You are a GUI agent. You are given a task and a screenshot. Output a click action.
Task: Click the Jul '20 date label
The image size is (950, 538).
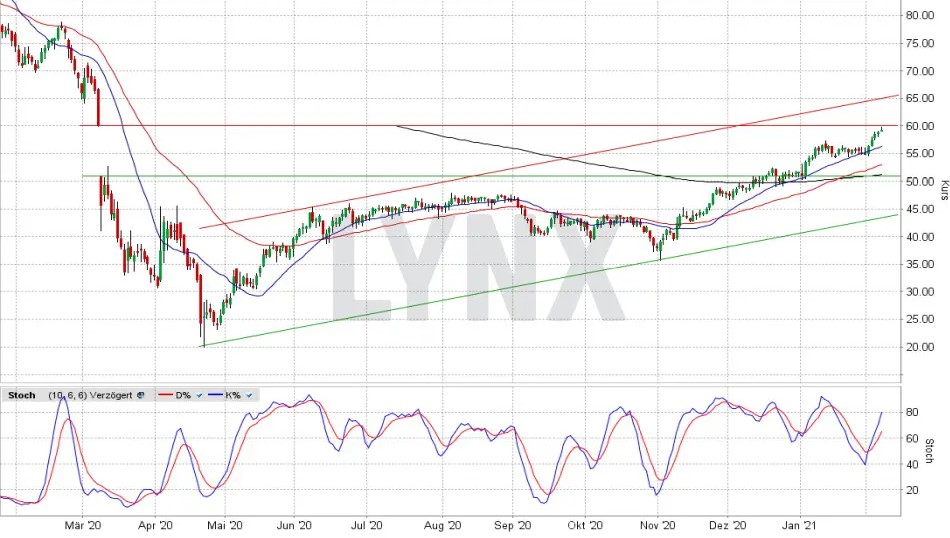(367, 525)
